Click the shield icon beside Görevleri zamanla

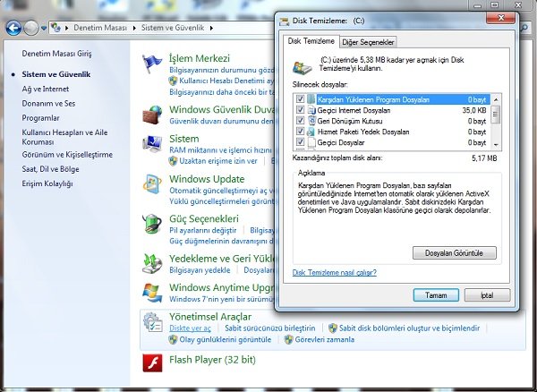point(289,339)
